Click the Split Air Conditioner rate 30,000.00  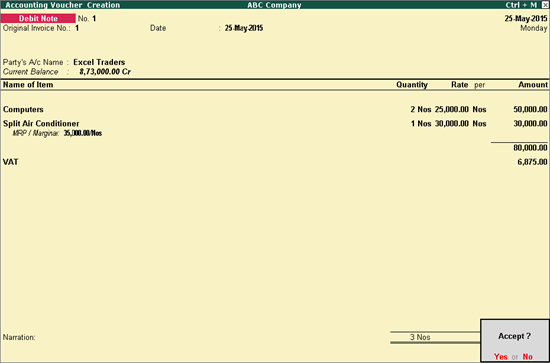(452, 123)
